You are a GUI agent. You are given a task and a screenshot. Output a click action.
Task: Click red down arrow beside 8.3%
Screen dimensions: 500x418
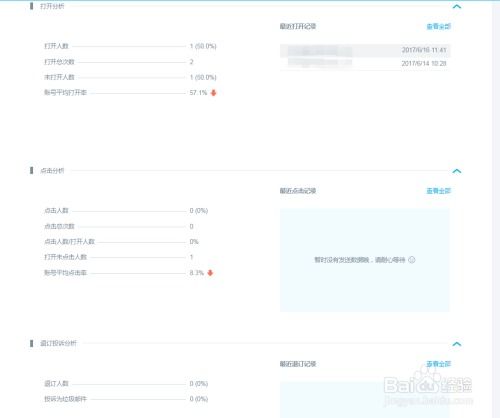click(x=210, y=273)
